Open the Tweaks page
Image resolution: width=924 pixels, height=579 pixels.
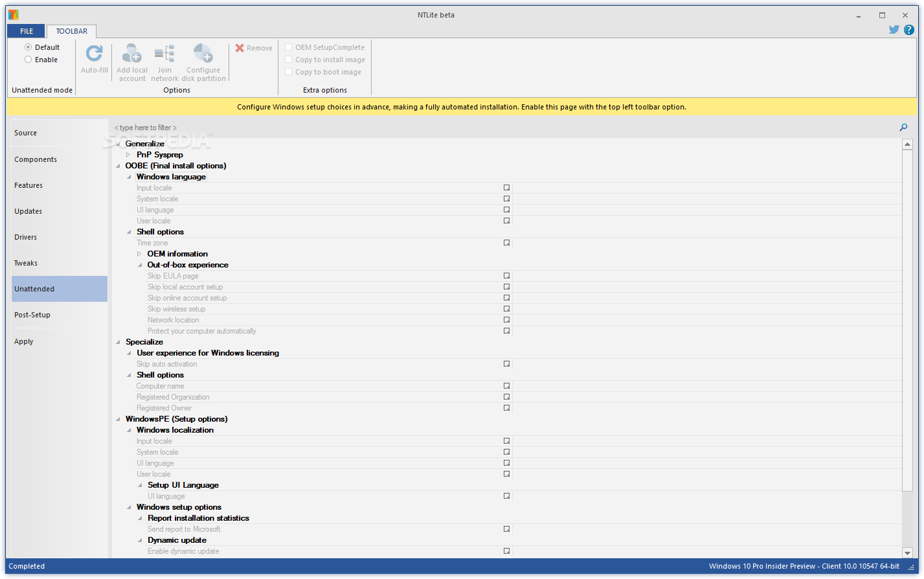click(x=60, y=263)
